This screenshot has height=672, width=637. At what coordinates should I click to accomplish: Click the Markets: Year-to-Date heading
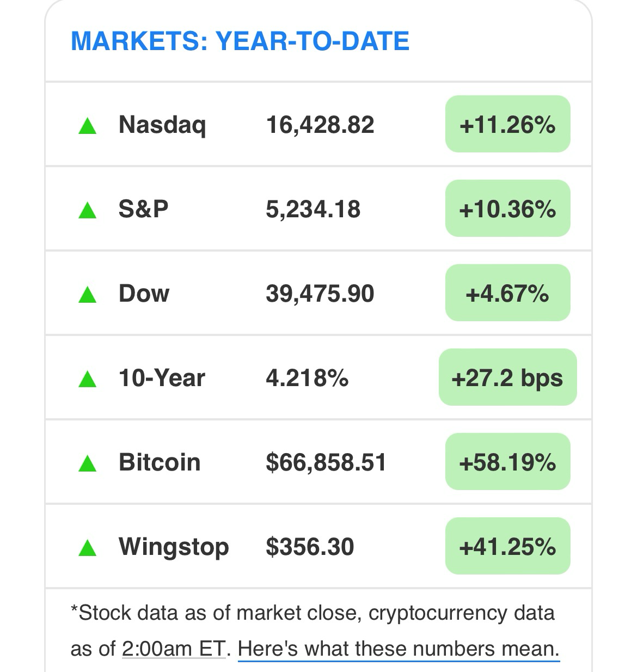[x=240, y=41]
